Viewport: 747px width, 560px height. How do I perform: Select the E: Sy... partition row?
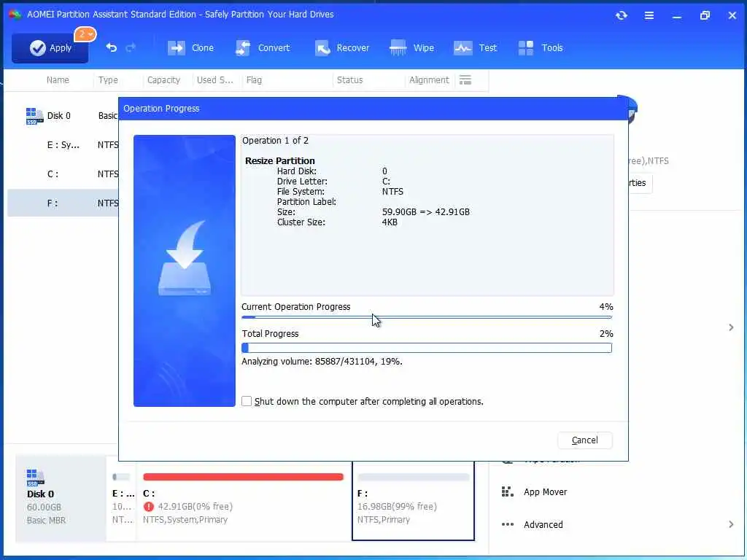pos(63,145)
